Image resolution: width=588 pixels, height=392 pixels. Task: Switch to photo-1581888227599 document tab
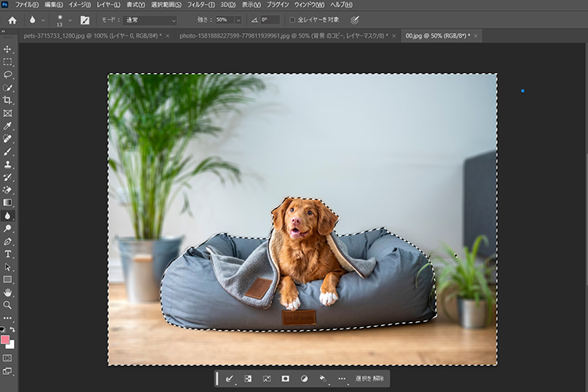[284, 36]
